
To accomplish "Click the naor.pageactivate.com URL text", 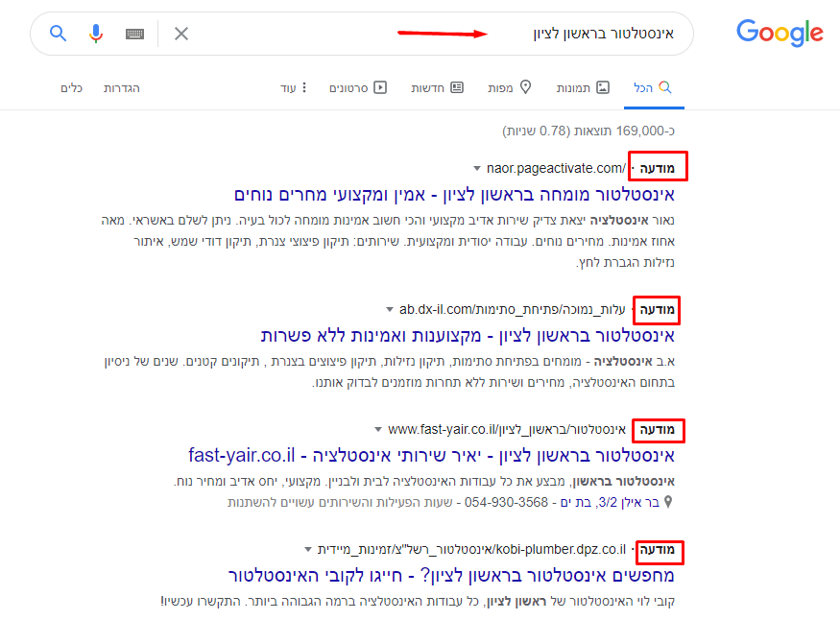I will coord(556,169).
